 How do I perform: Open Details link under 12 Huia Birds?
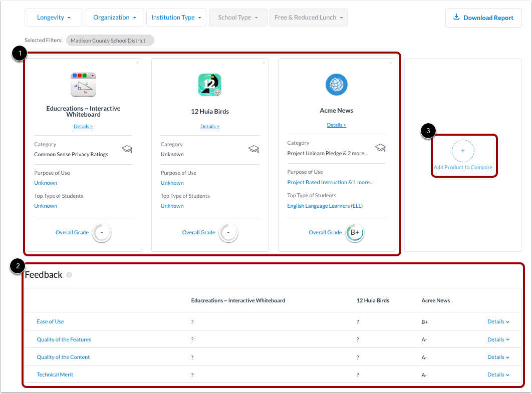click(x=210, y=127)
